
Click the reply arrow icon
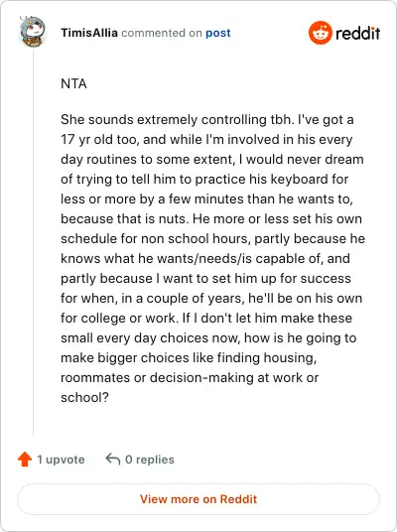point(113,460)
